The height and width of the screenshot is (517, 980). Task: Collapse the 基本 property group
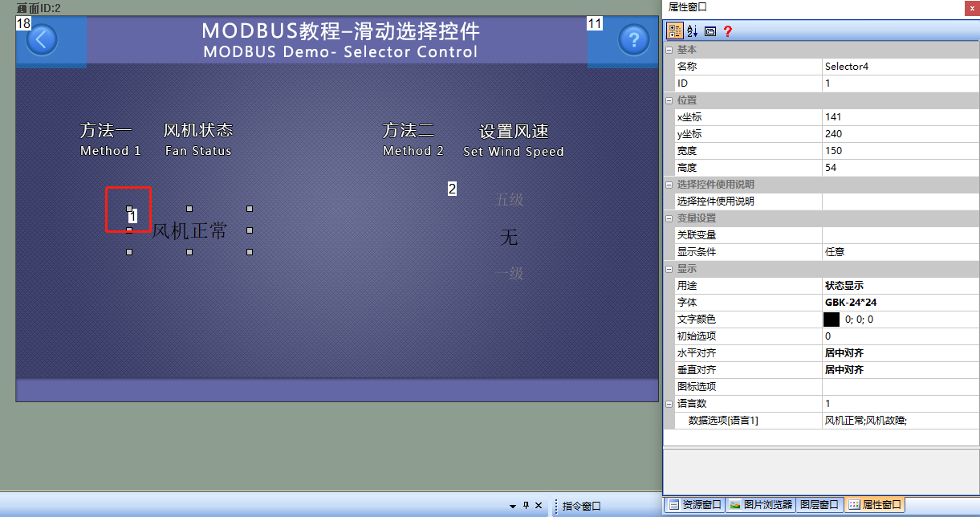[669, 50]
